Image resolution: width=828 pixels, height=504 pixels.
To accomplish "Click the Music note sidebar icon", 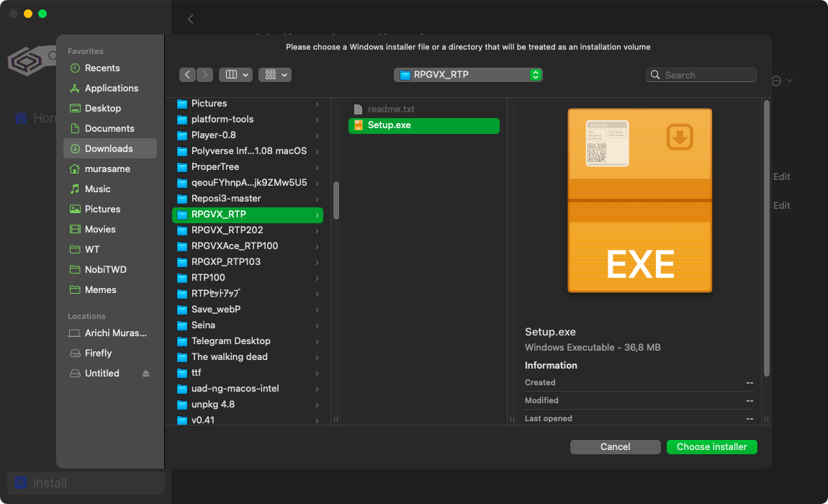I will tap(74, 189).
